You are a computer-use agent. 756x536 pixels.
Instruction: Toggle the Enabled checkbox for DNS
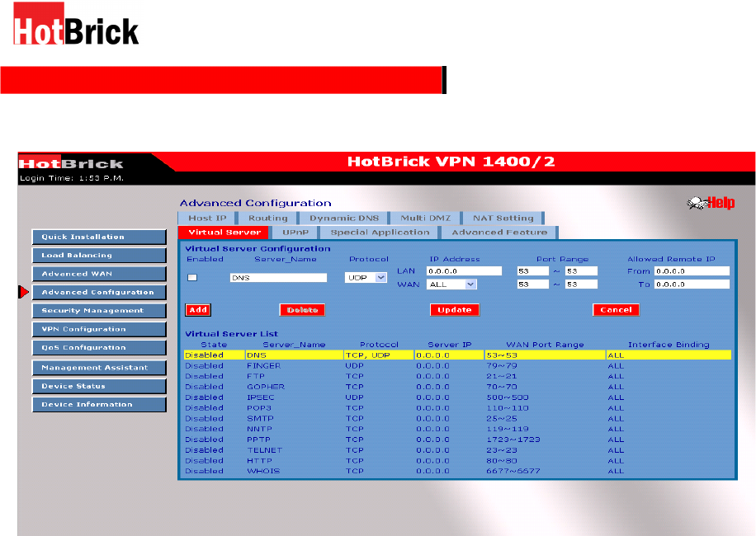(192, 277)
